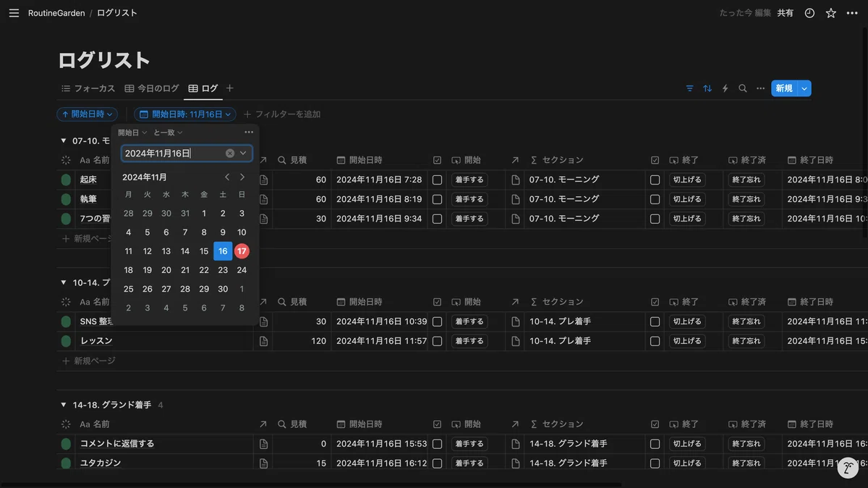Open page icon beside 10-14. プレ着手 in レッスン row
The image size is (868, 488).
coord(515,341)
